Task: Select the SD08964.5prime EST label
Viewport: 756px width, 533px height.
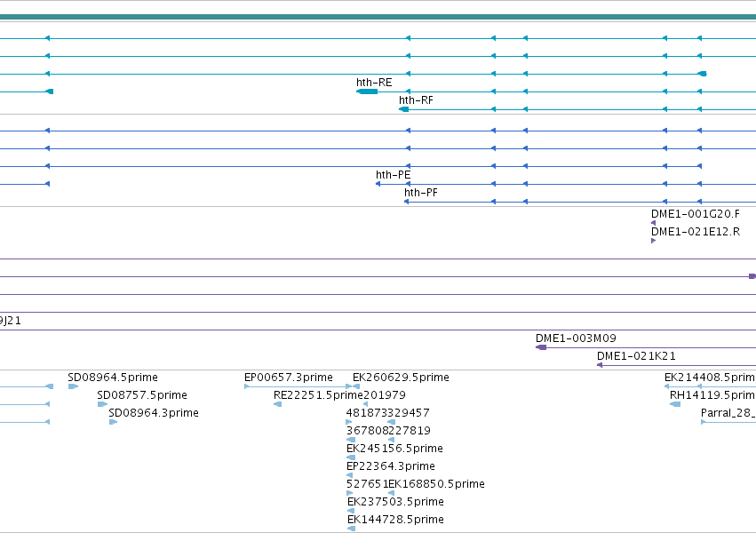Action: tap(113, 378)
